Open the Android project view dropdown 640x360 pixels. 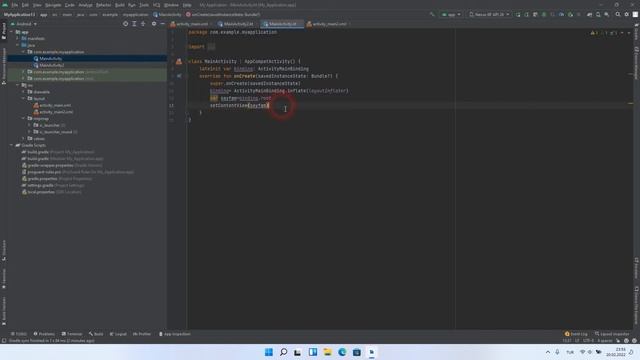(24, 24)
